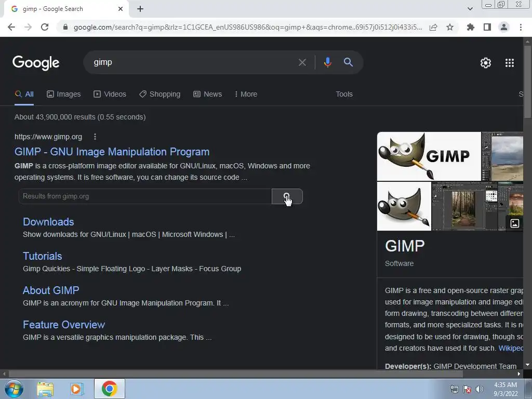Go back to the previous page
The width and height of the screenshot is (532, 399).
tap(11, 27)
